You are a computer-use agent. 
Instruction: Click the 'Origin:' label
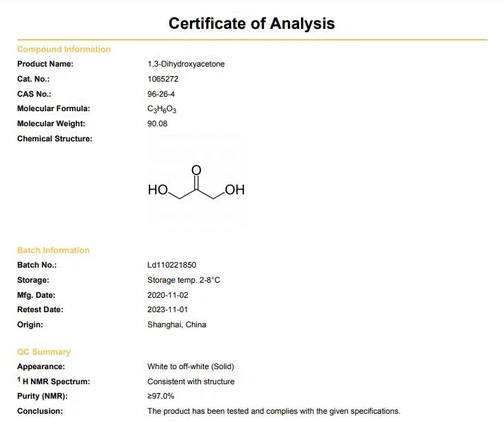click(x=30, y=325)
